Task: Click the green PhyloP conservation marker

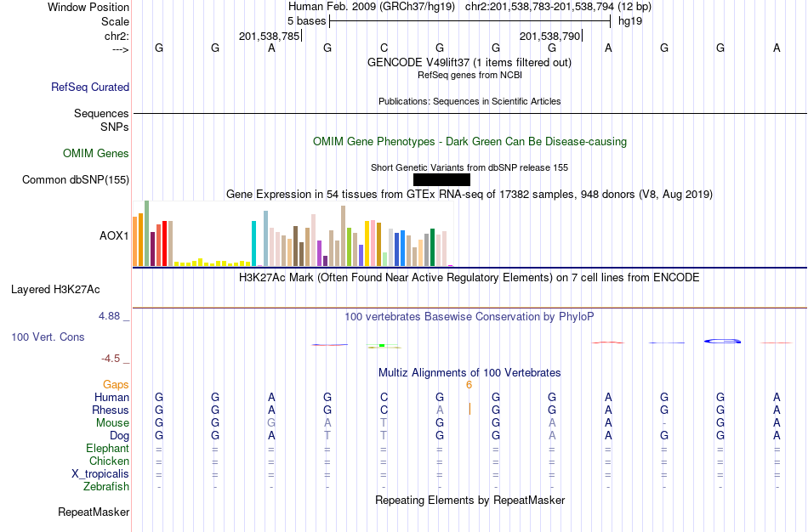Action: [x=382, y=345]
